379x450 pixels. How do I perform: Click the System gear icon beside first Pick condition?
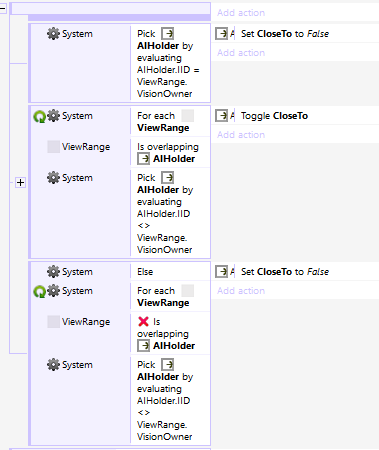53,34
